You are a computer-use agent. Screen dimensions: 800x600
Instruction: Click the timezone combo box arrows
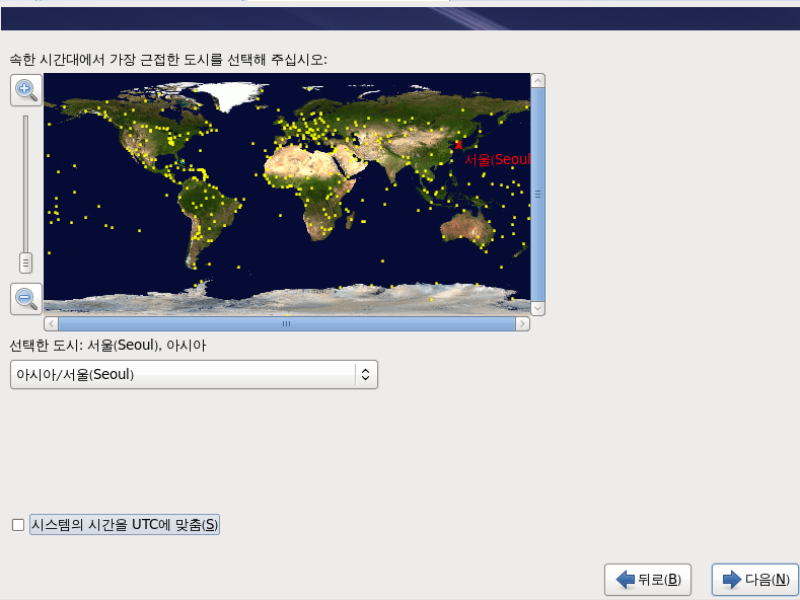(365, 374)
